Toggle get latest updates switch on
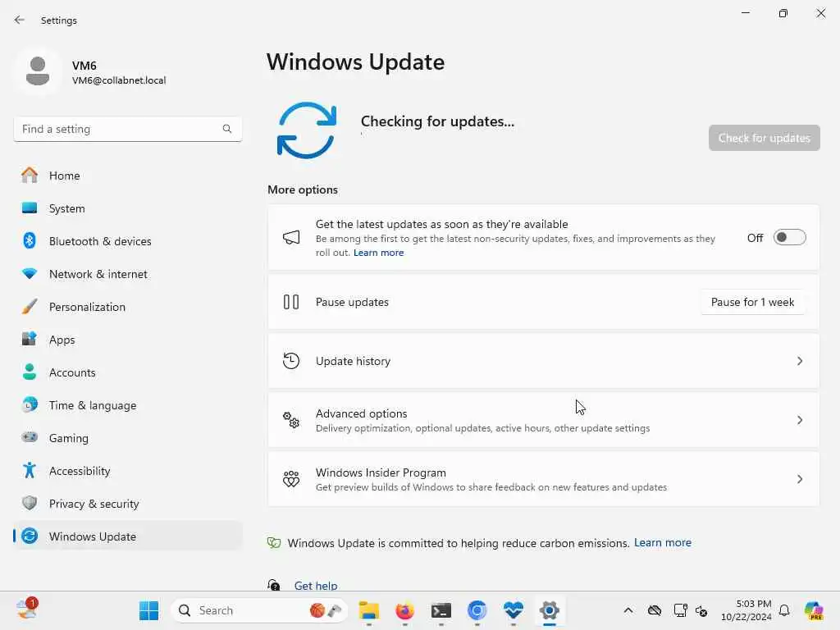The image size is (840, 630). pos(790,237)
